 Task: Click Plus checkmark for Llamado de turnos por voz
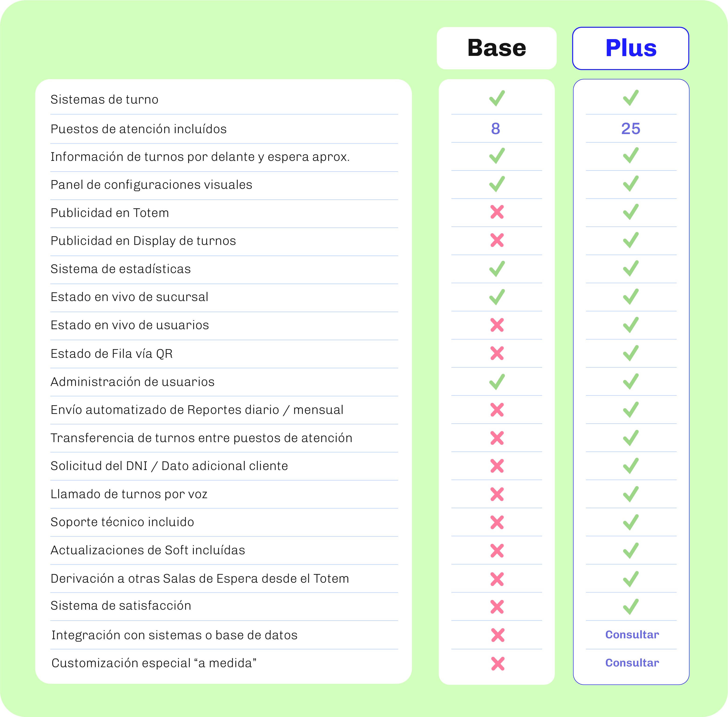coord(631,494)
